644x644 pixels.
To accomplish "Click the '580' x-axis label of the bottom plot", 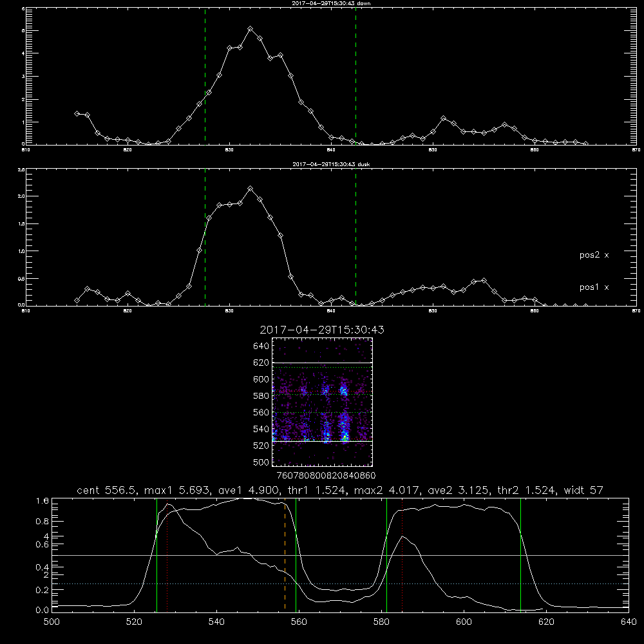I will tap(381, 622).
